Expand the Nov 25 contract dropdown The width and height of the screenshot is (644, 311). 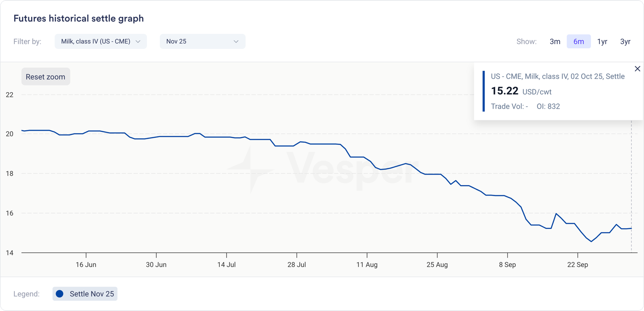point(202,41)
